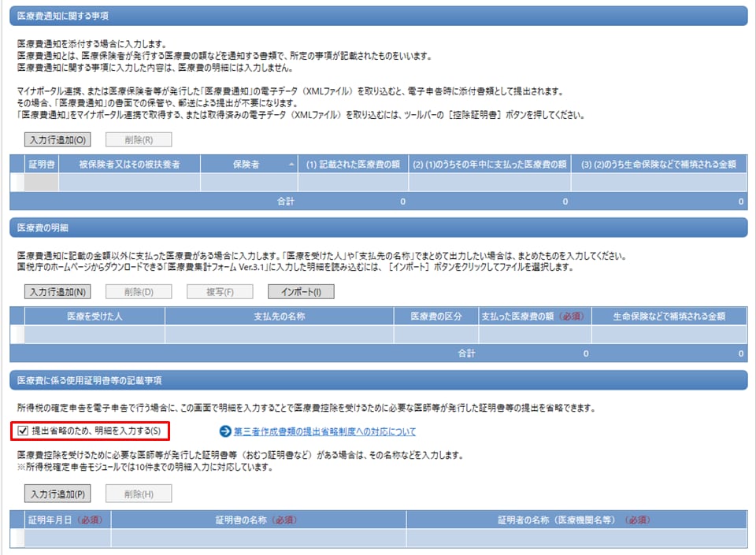Click the sort arrow in 保険者 column header
Viewport: 756px width, 555px height.
click(x=291, y=164)
